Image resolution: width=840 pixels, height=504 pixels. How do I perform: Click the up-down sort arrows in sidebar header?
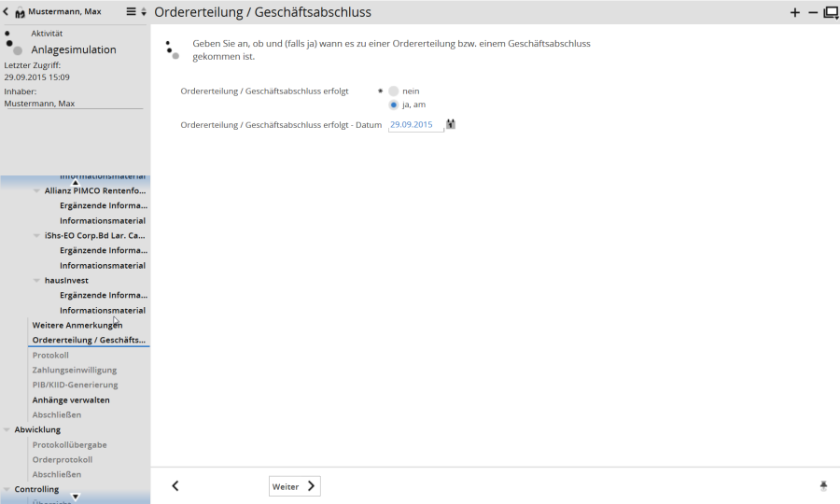[x=143, y=12]
